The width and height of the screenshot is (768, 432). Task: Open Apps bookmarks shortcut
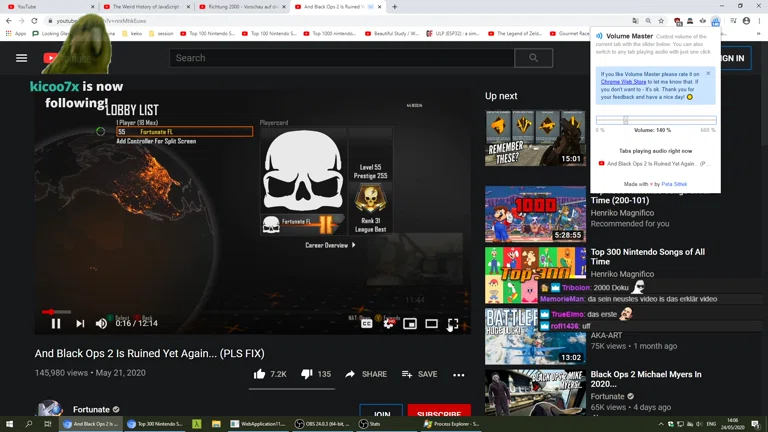[16, 33]
